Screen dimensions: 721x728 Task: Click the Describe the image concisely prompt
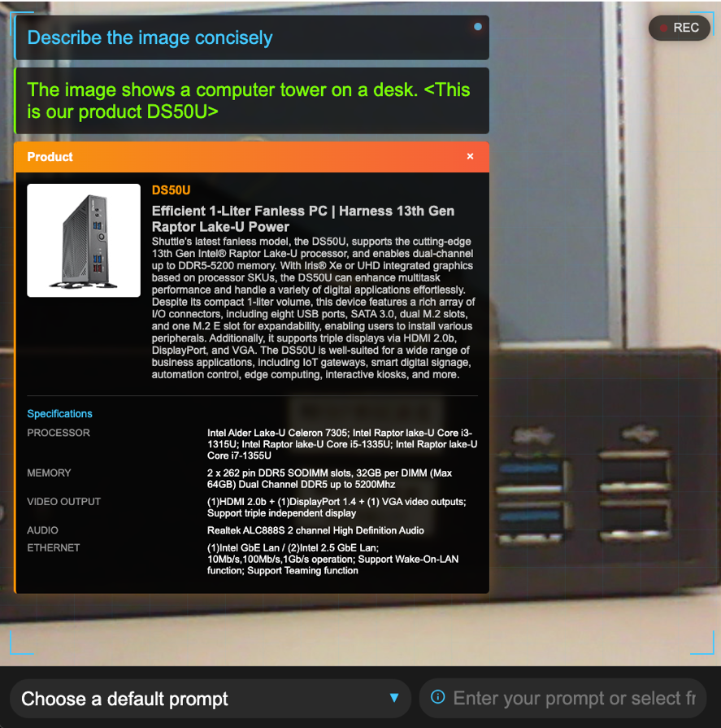click(150, 37)
